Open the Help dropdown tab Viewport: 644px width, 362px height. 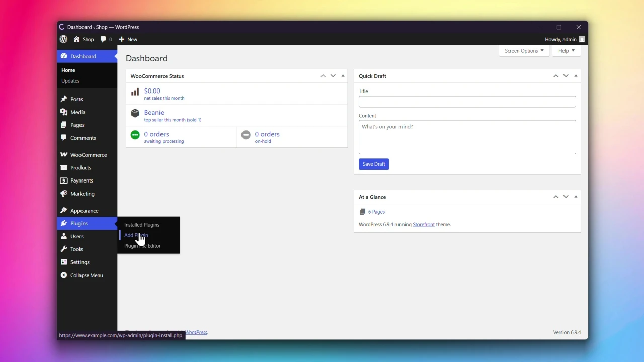566,51
